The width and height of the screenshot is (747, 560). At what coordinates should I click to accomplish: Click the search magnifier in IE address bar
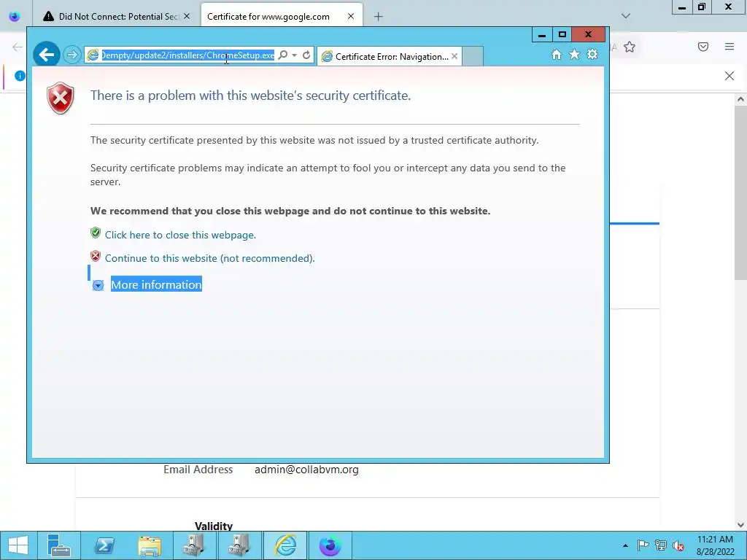point(282,55)
